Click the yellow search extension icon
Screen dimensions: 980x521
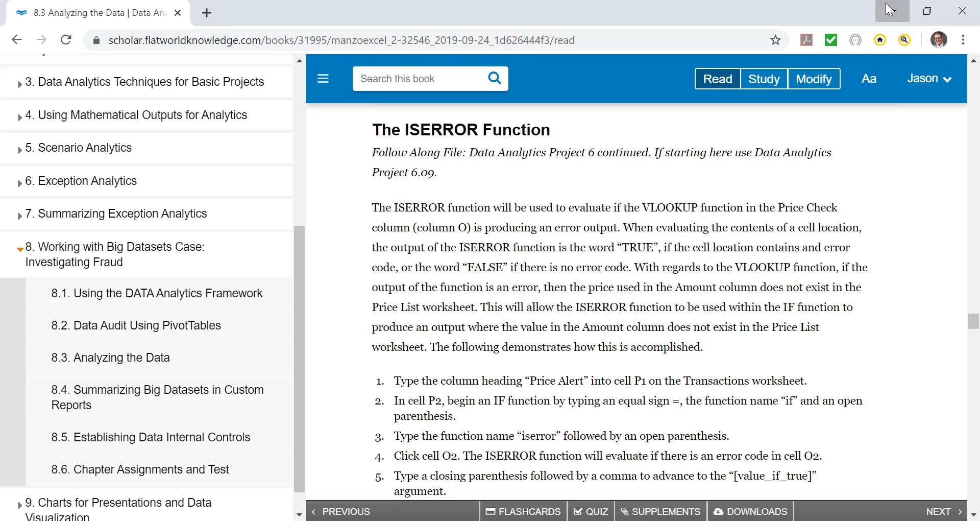point(904,40)
